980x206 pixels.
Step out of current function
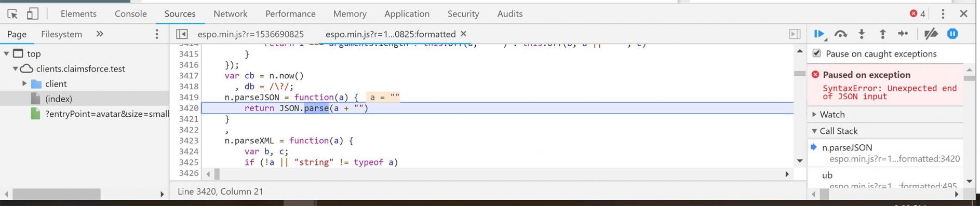pos(882,34)
